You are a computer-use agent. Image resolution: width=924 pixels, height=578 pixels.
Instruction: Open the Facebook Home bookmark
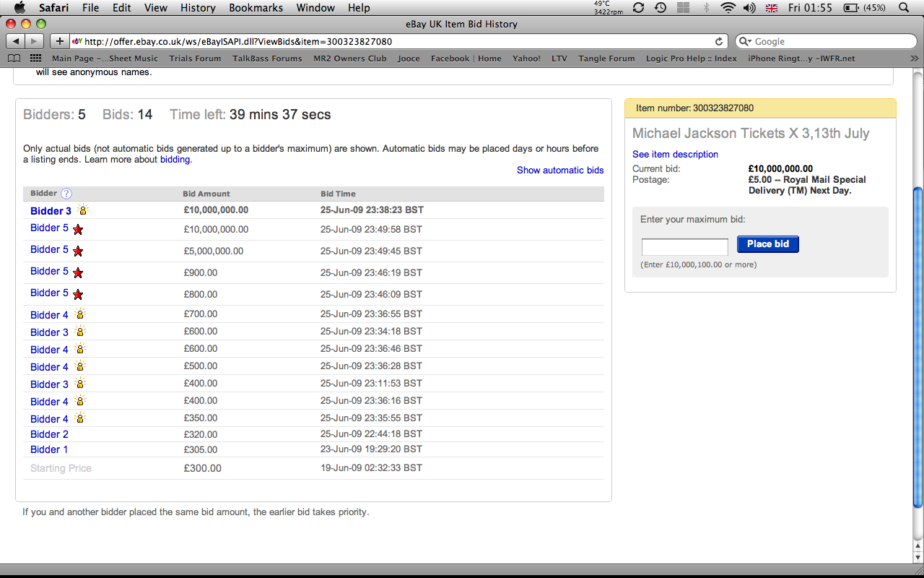tap(466, 59)
